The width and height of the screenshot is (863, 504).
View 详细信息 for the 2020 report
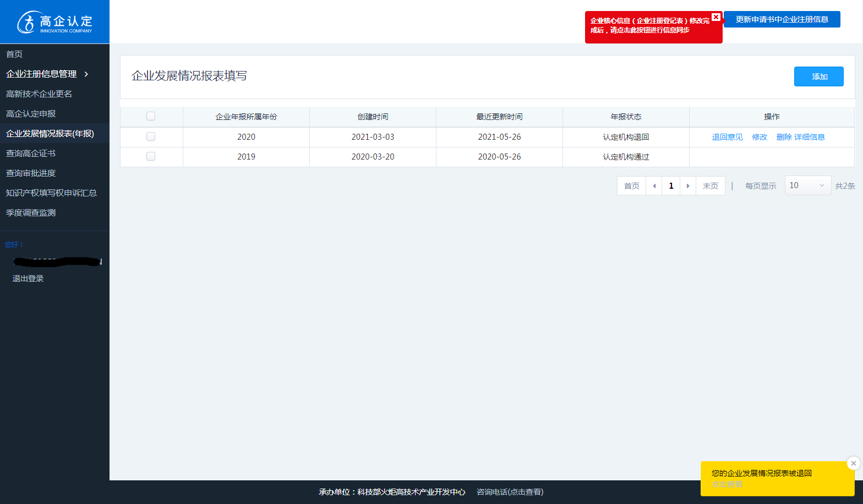coord(810,137)
